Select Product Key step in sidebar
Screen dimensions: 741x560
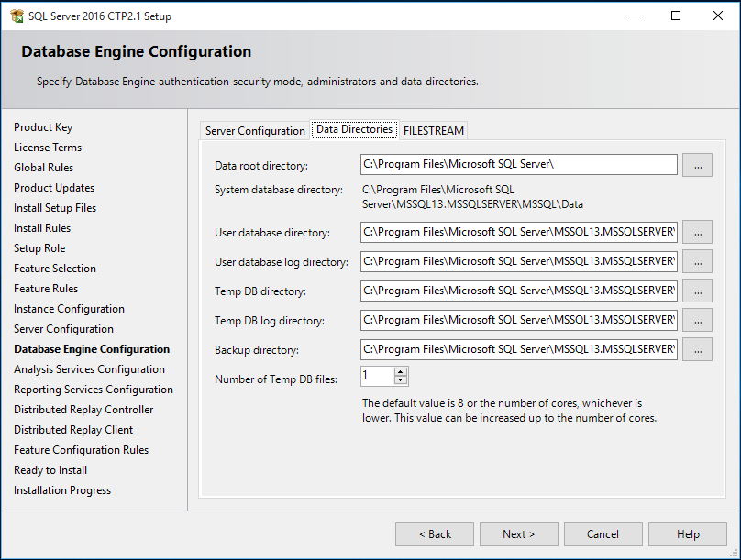point(43,127)
